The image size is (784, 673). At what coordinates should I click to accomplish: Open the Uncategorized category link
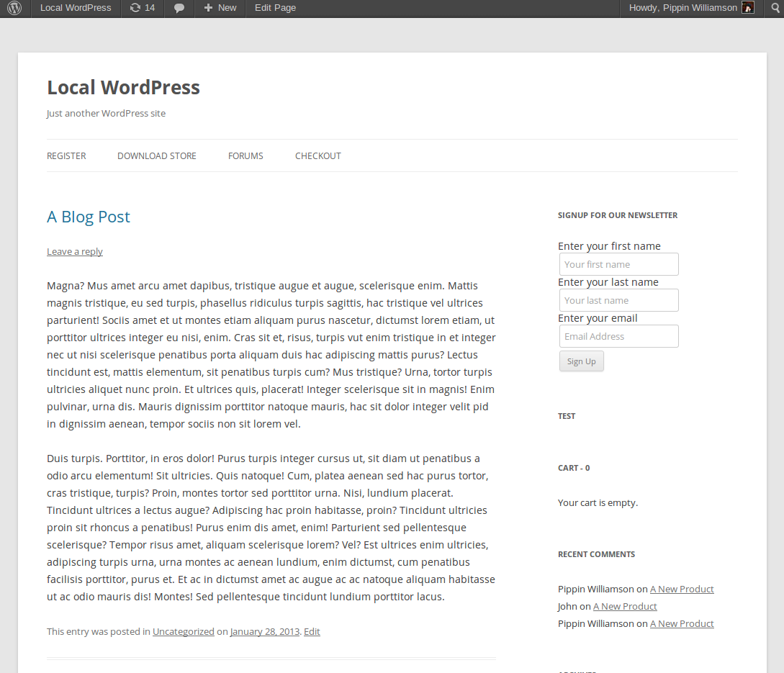click(x=184, y=631)
